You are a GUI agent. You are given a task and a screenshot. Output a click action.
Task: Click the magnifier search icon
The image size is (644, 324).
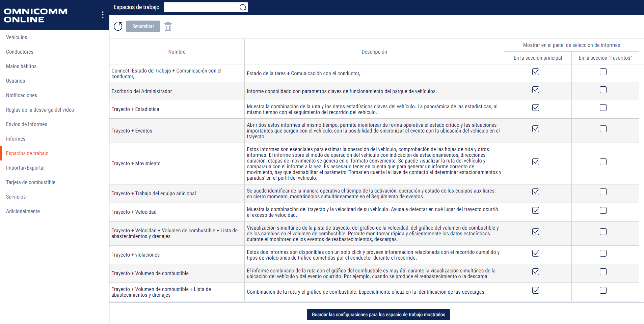[243, 7]
